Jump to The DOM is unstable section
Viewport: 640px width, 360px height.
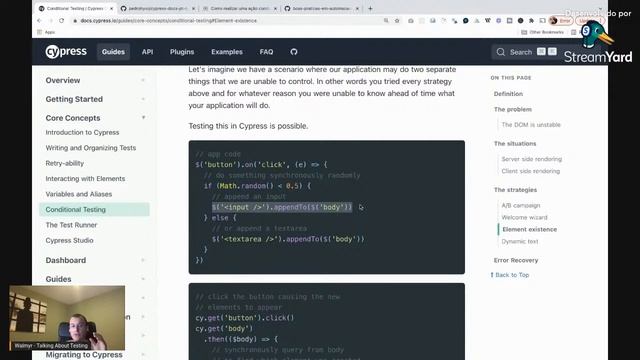pos(531,125)
